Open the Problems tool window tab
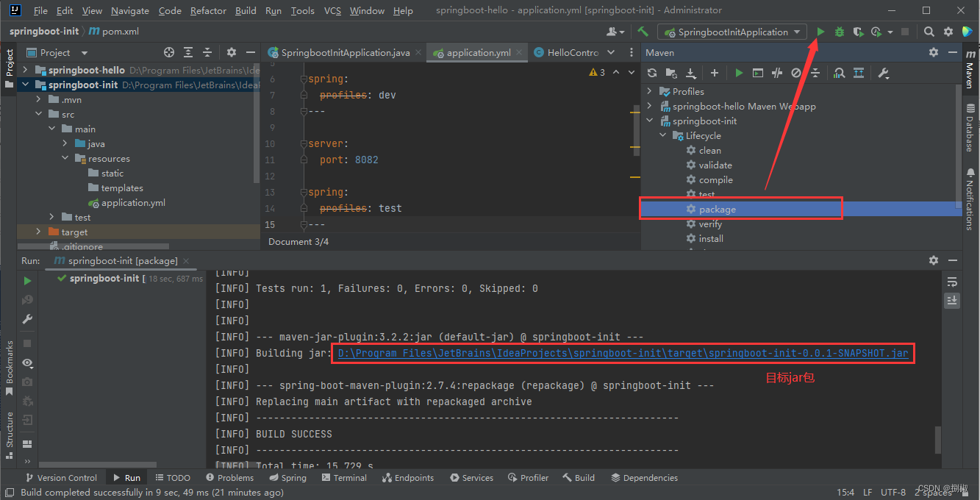Image resolution: width=980 pixels, height=500 pixels. click(229, 477)
